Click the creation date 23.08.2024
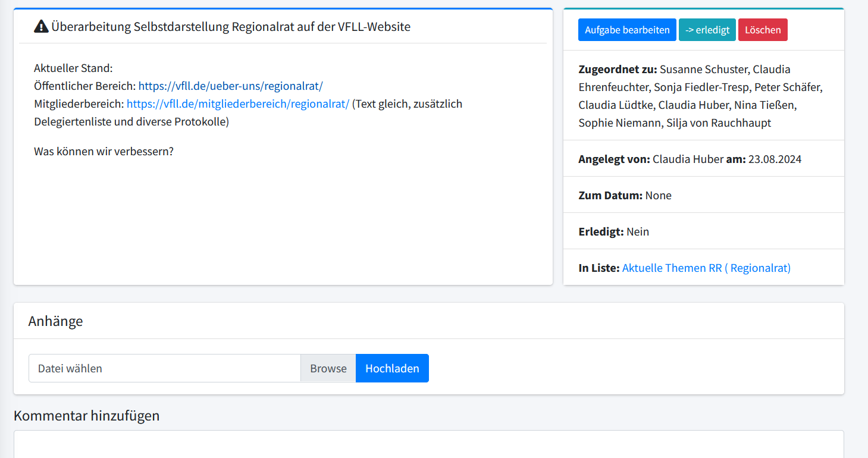This screenshot has width=868, height=458. [x=775, y=159]
